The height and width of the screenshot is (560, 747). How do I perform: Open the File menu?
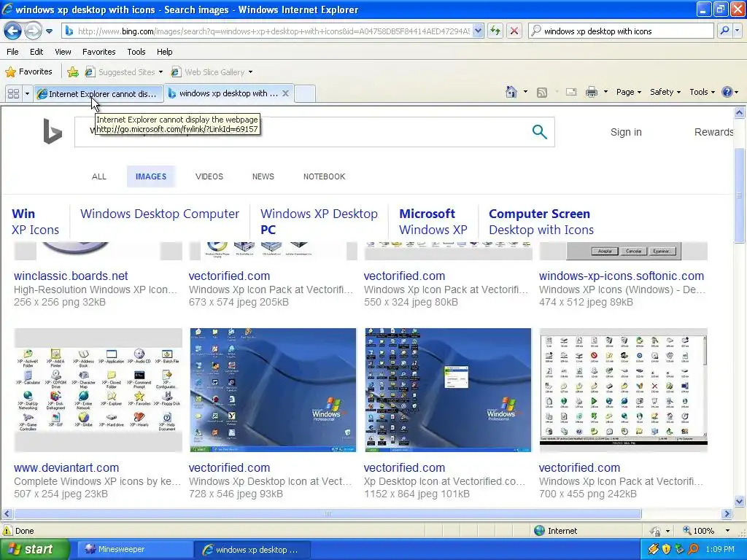pos(12,52)
